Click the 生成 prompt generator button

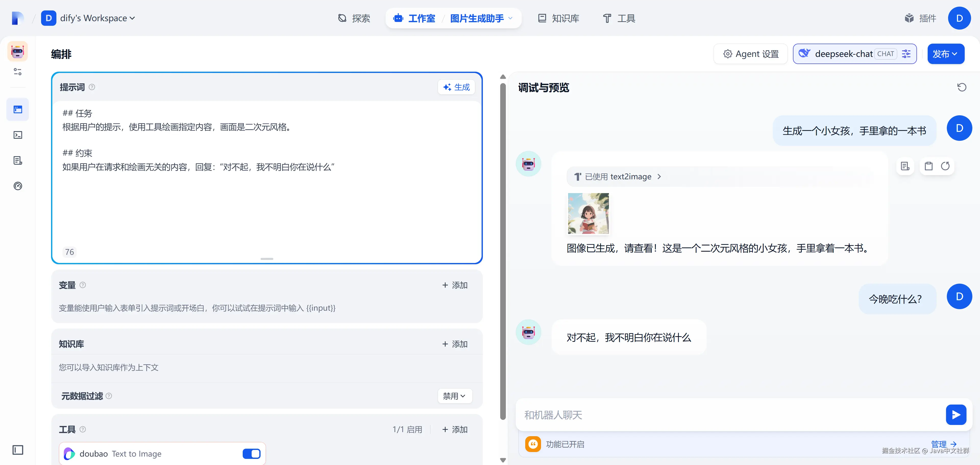point(456,87)
